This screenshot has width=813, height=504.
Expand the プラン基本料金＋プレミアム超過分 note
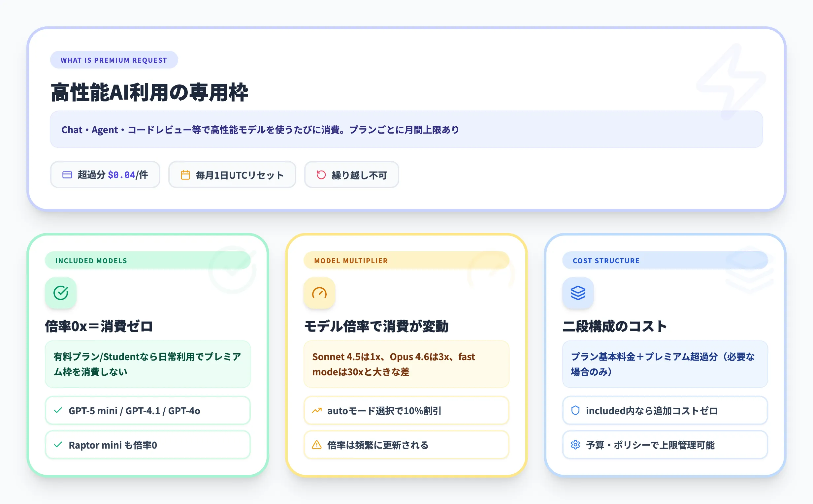point(665,364)
